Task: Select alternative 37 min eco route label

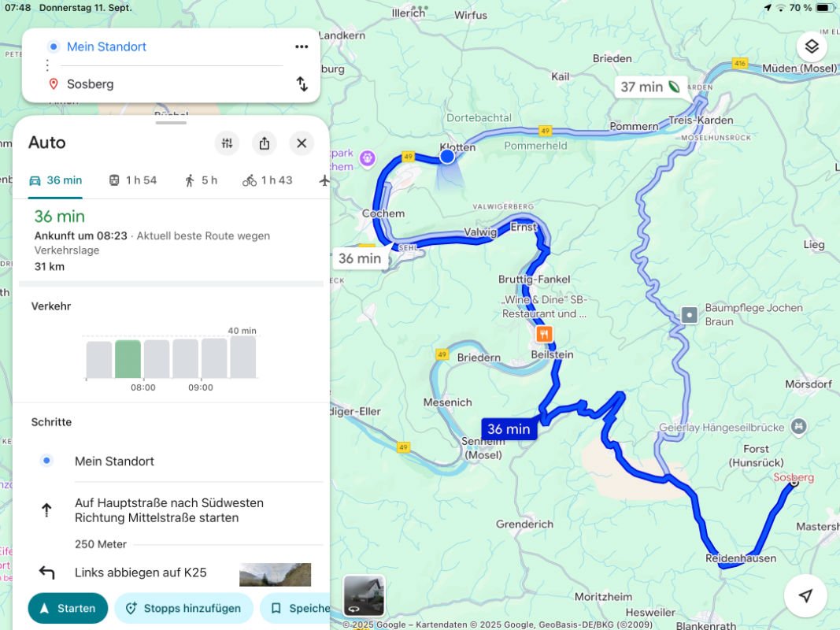Action: 650,87
